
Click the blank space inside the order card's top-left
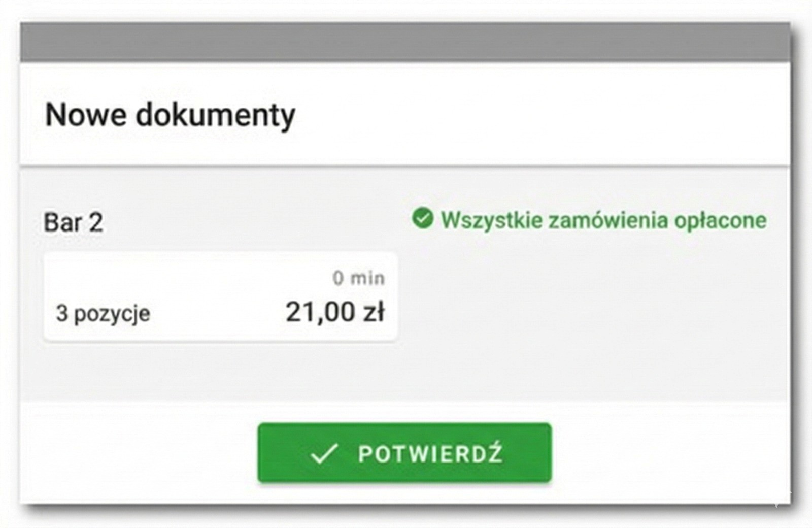(127, 274)
